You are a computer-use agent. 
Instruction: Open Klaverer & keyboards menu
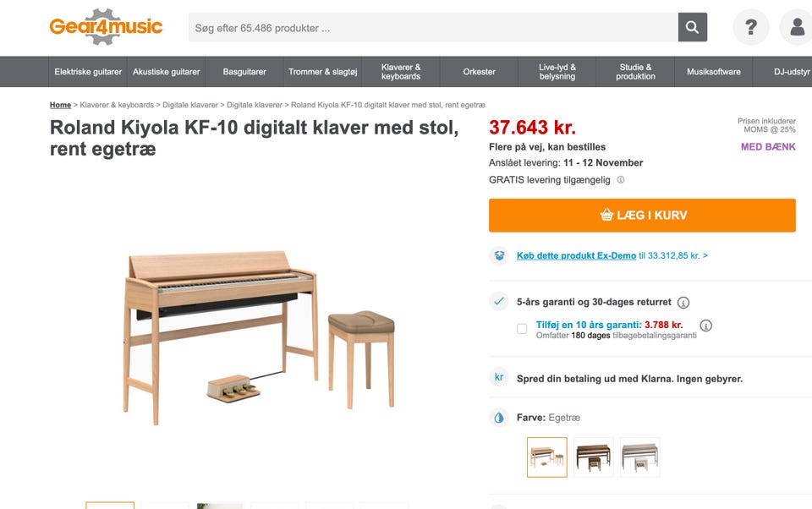[401, 72]
